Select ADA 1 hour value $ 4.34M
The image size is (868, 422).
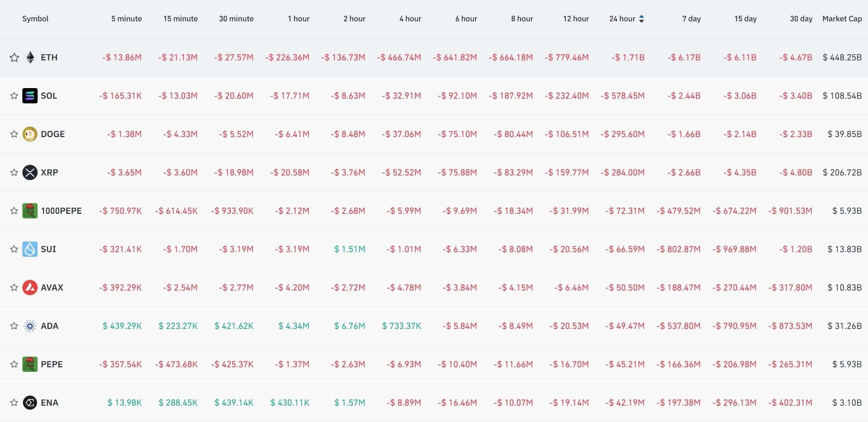point(294,326)
